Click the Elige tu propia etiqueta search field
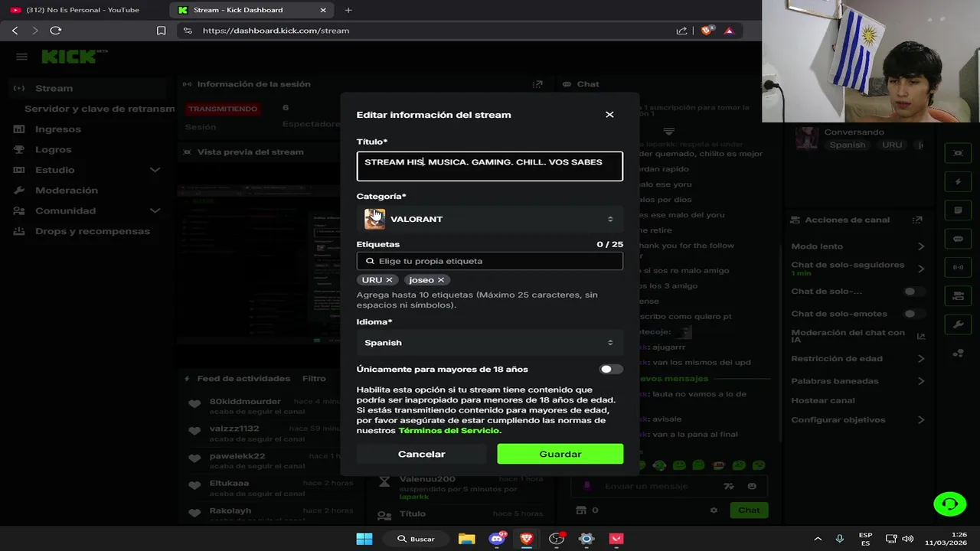 pos(490,261)
